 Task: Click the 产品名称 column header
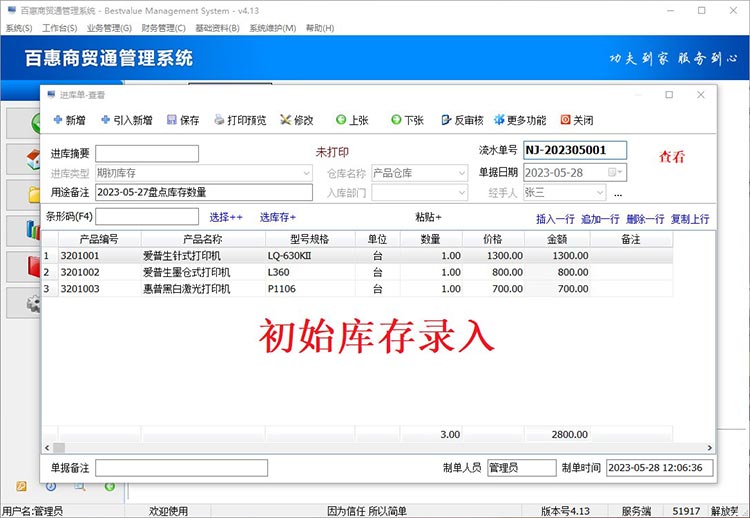[203, 239]
